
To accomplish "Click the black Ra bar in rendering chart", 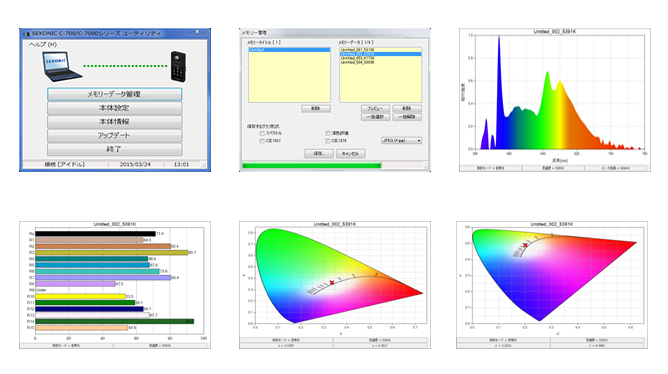I will coord(95,234).
